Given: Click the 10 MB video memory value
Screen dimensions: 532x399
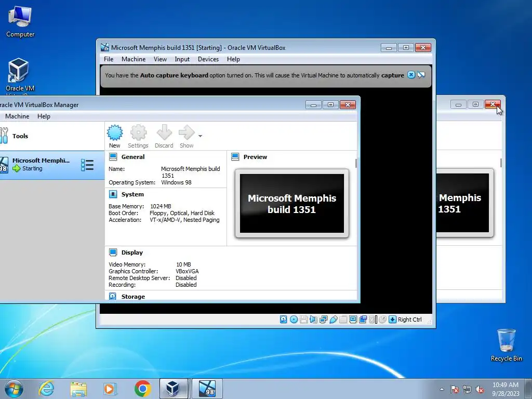Looking at the screenshot, I should tap(183, 264).
